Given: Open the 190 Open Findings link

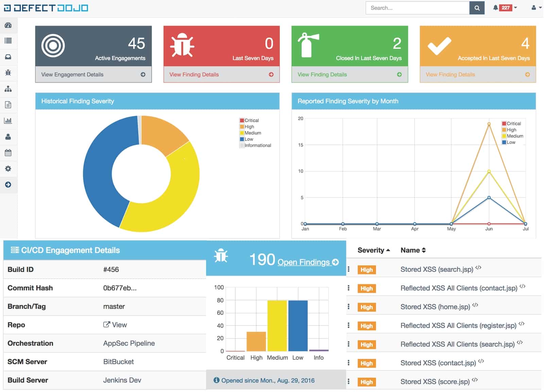Looking at the screenshot, I should pyautogui.click(x=304, y=262).
